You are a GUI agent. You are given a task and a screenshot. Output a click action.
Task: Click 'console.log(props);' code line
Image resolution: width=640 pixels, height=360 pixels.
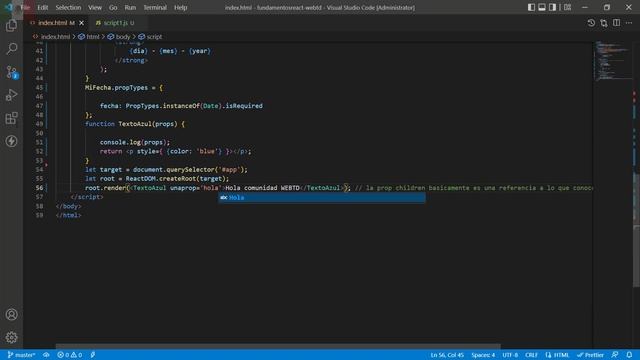tap(135, 142)
